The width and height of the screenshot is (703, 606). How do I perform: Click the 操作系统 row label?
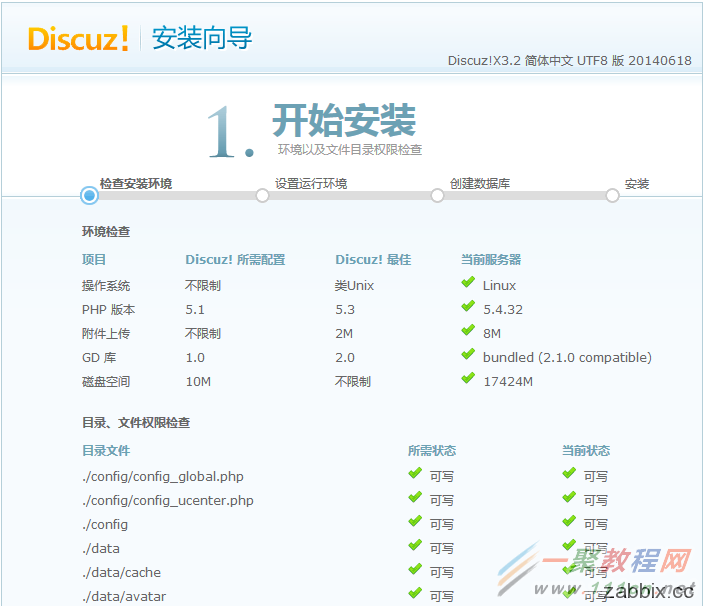(x=106, y=286)
